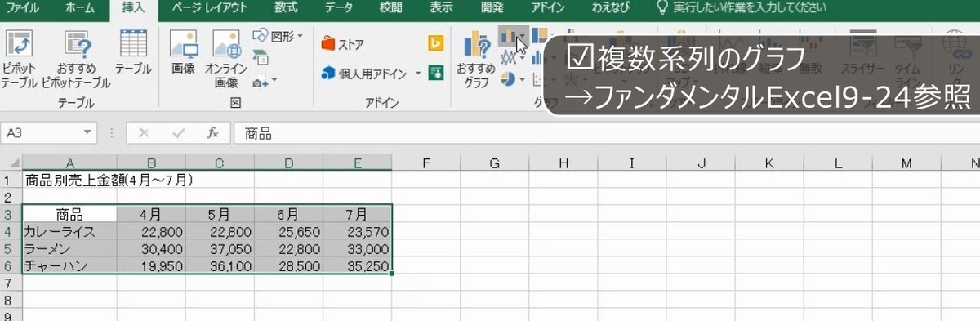The width and height of the screenshot is (980, 321).
Task: Expand the 個人用アドイン dropdown arrow
Action: 418,74
